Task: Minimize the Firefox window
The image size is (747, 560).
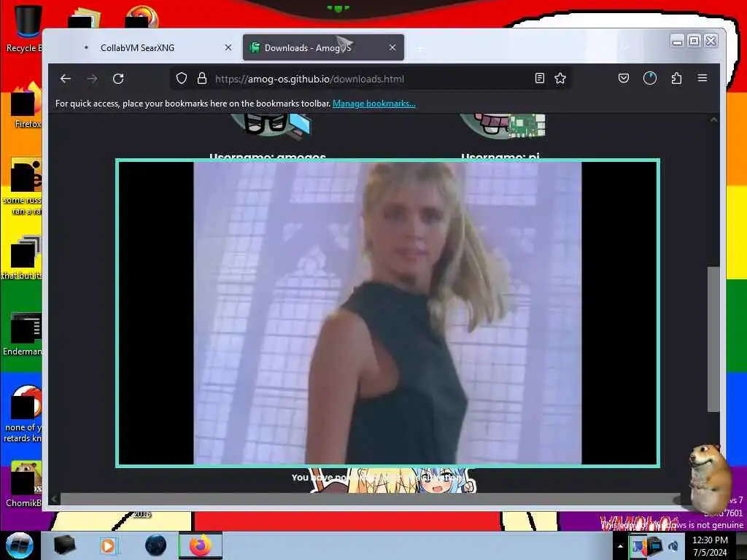Action: tap(677, 42)
